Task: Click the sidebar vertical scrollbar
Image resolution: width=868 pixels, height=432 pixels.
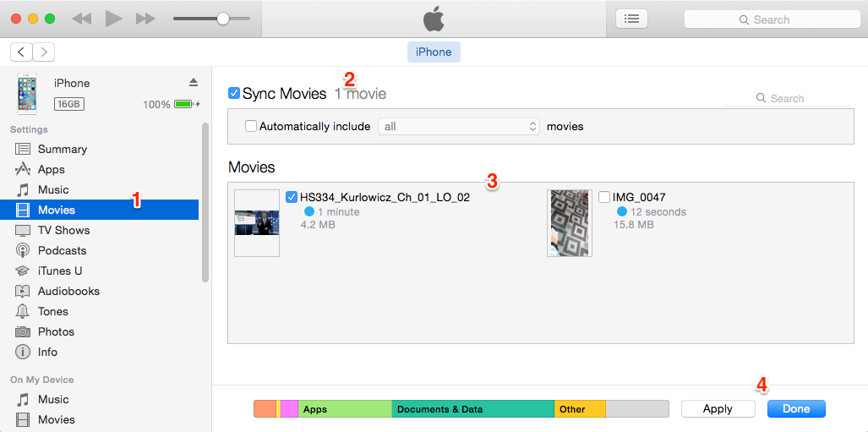Action: [205, 202]
